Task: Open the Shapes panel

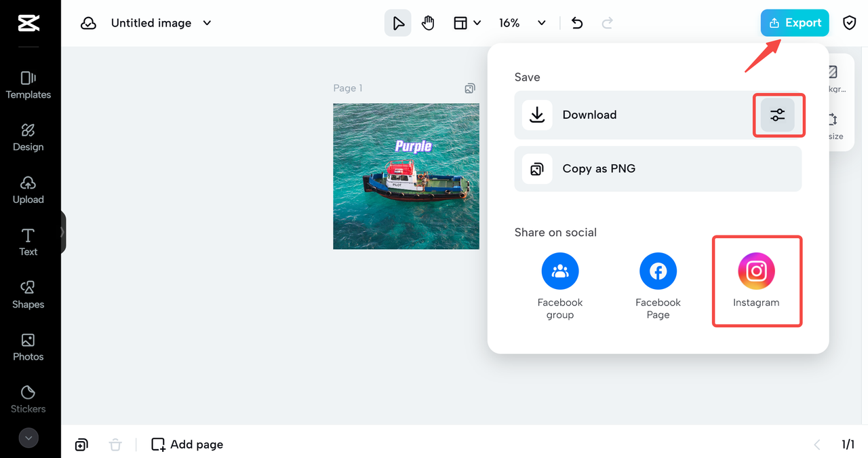Action: tap(28, 295)
